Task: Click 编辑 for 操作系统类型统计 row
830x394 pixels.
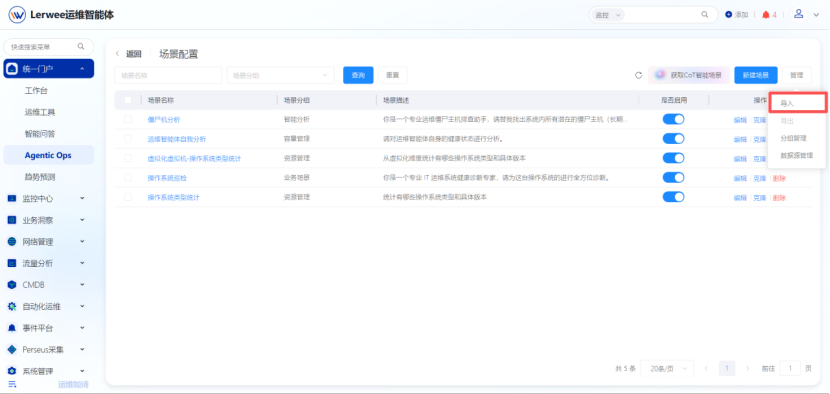Action: pos(740,198)
